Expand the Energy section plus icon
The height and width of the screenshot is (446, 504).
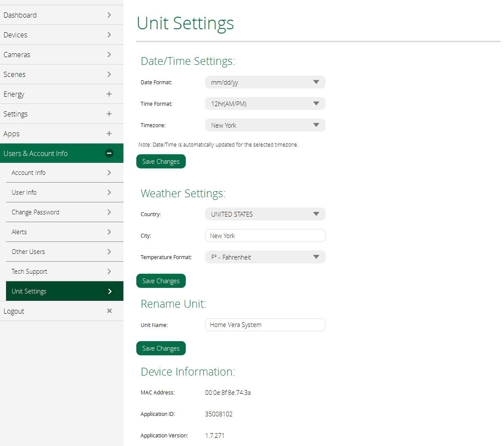point(109,94)
